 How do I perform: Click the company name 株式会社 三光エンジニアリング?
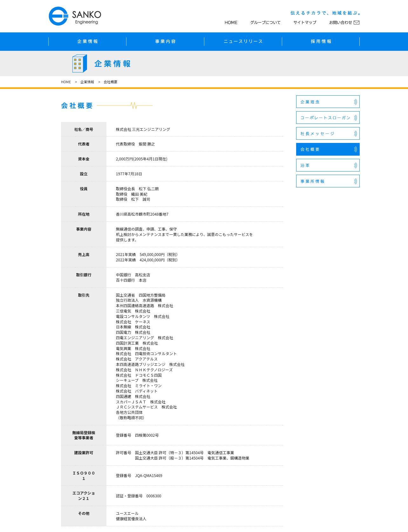[x=143, y=130]
